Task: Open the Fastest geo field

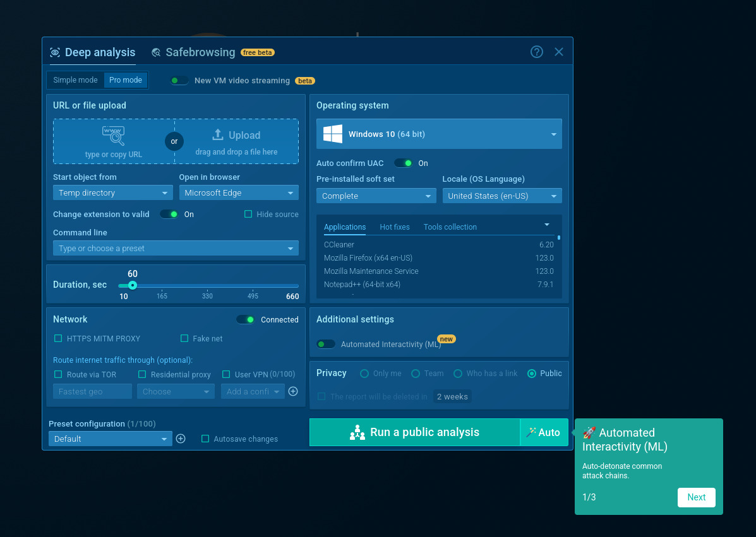Action: coord(93,392)
